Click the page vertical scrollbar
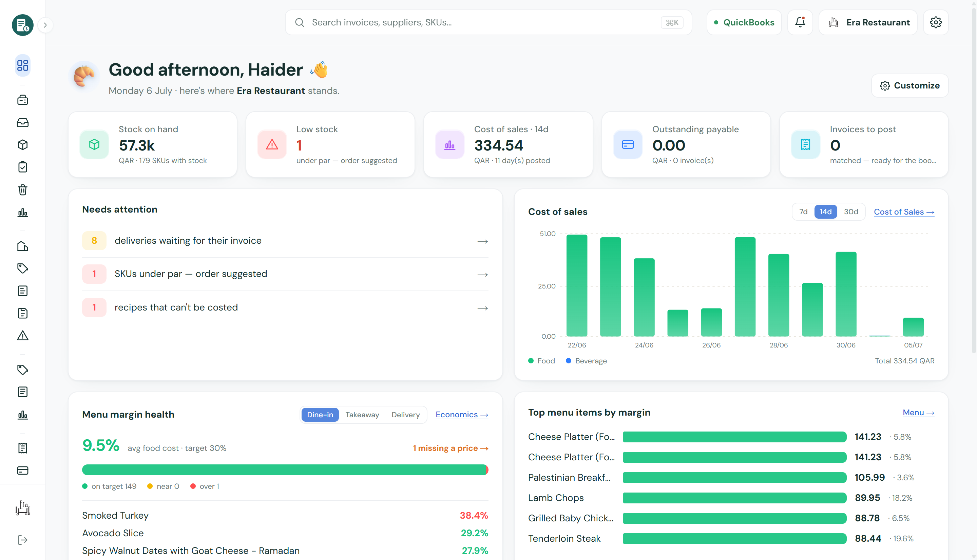 click(974, 181)
